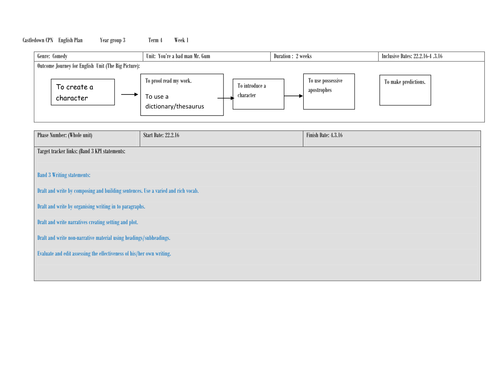This screenshot has height=386, width=500.
Task: Click the 'Band 3 Writing statements' blue heading
Action: 64,175
